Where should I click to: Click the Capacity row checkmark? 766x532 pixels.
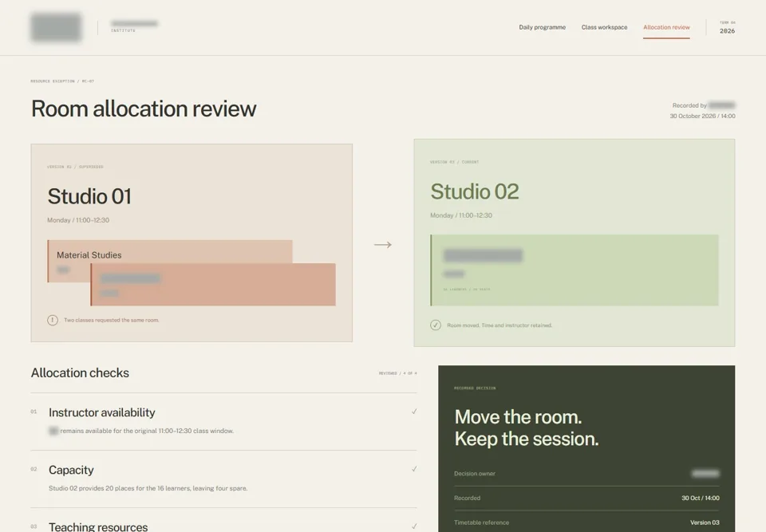click(x=414, y=468)
